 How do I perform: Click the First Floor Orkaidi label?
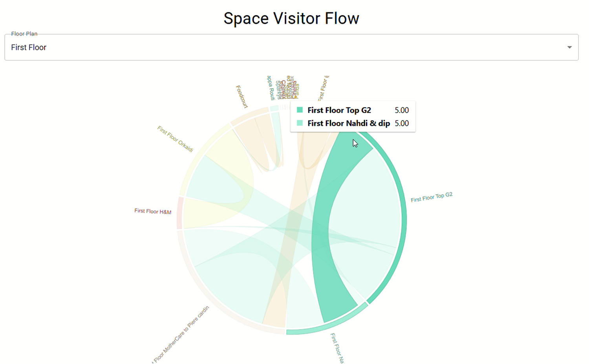pos(175,137)
